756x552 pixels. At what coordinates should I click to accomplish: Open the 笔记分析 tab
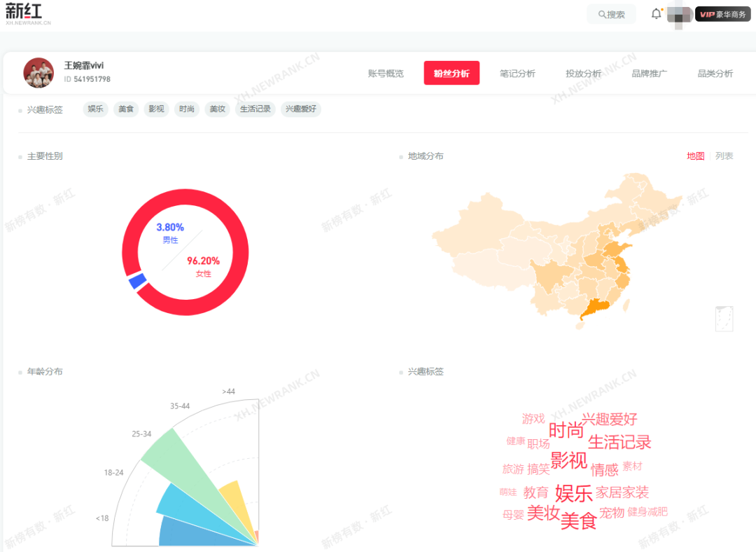(x=517, y=74)
